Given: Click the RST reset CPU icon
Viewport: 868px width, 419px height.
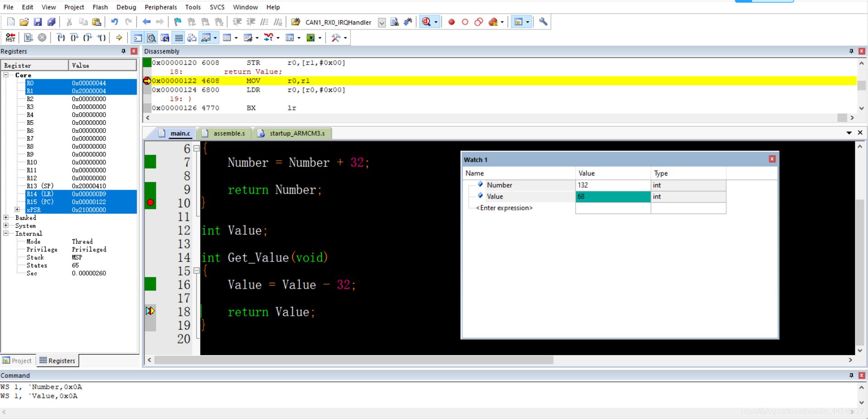Looking at the screenshot, I should coord(10,38).
